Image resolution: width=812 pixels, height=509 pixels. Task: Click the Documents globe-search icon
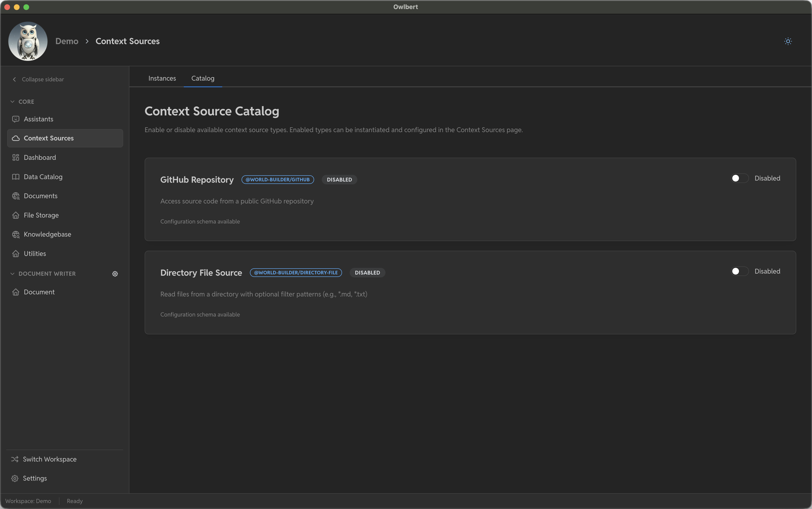pos(16,196)
